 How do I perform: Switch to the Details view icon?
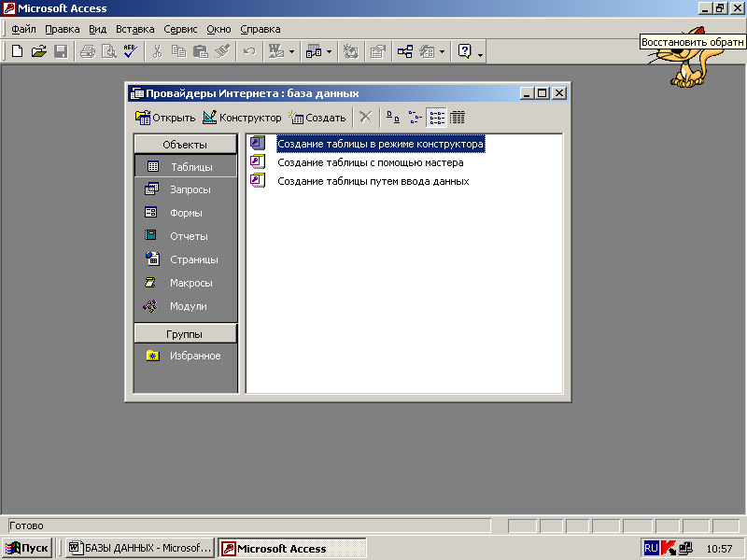tap(458, 118)
